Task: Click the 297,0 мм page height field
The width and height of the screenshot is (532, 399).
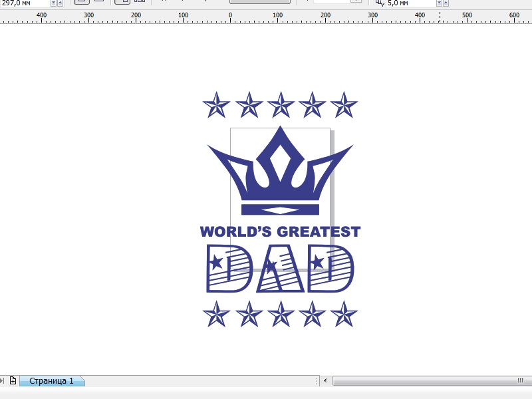Action: coord(25,3)
